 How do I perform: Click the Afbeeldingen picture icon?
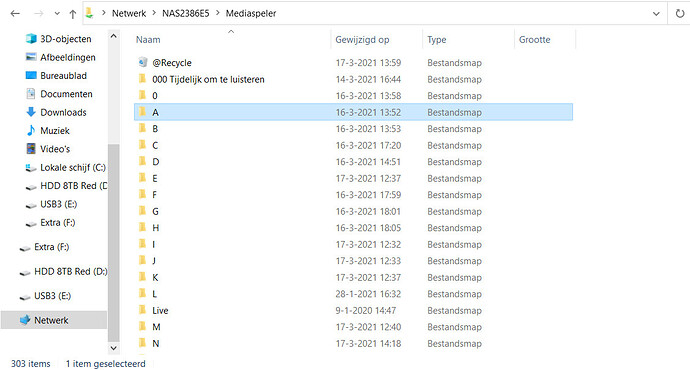[x=31, y=57]
